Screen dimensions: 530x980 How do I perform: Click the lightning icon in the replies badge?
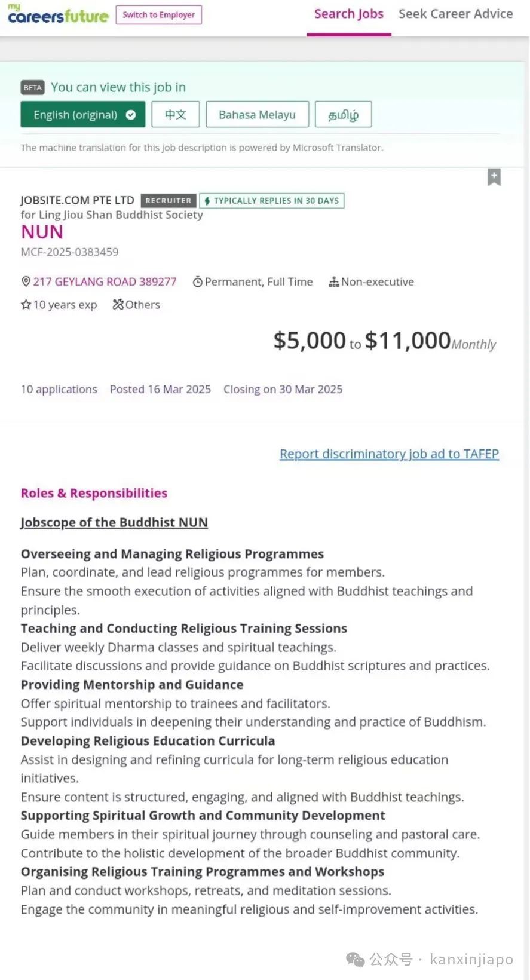click(207, 201)
